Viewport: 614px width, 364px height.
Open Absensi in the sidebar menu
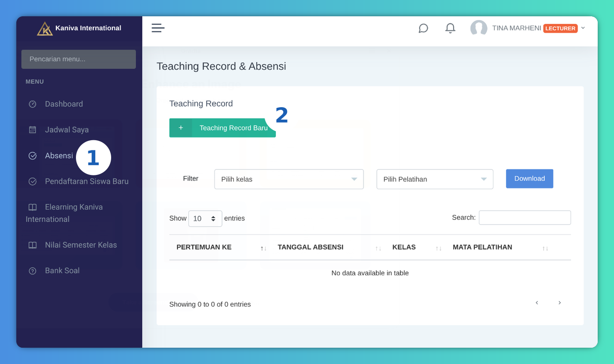coord(59,156)
